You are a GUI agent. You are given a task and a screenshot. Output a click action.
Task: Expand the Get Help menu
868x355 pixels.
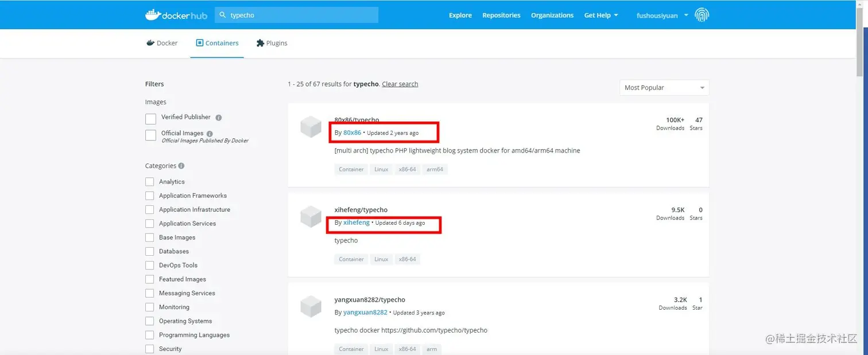tap(601, 15)
